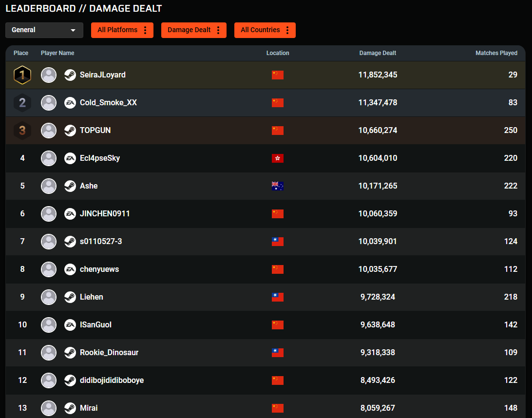This screenshot has width=532, height=418.
Task: Click Mirai's Steam platform icon
Action: click(70, 408)
